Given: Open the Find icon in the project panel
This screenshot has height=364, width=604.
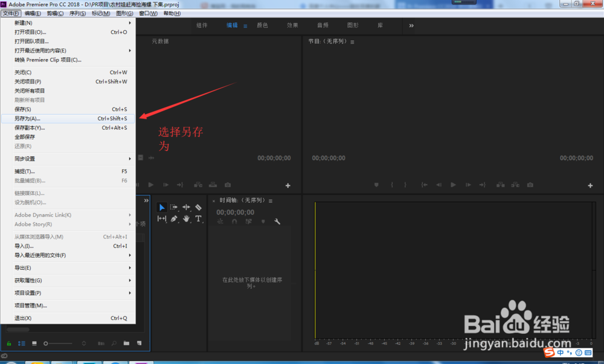Looking at the screenshot, I should pos(114,343).
